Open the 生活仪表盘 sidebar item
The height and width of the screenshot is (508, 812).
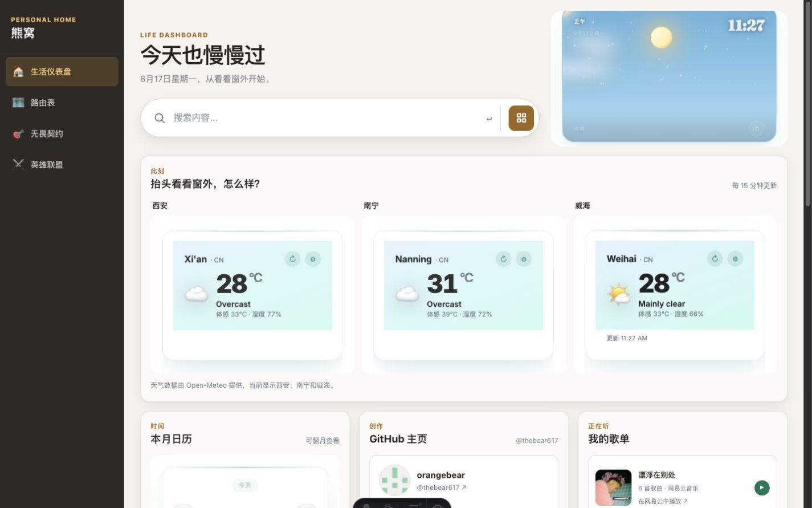pos(62,72)
